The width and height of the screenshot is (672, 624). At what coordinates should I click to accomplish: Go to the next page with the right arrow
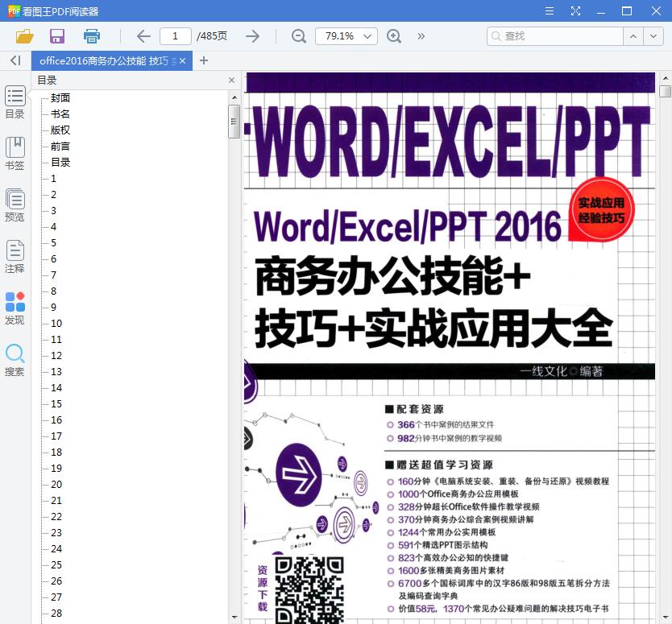tap(253, 36)
